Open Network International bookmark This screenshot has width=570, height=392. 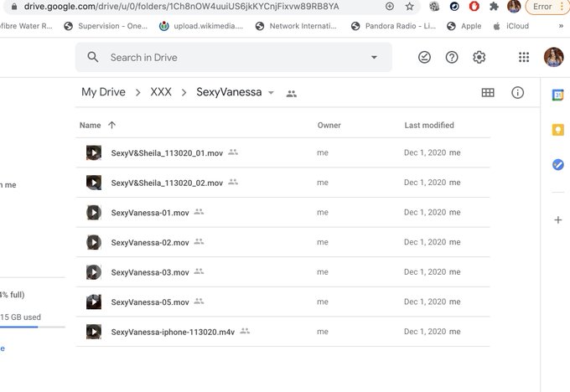point(296,26)
